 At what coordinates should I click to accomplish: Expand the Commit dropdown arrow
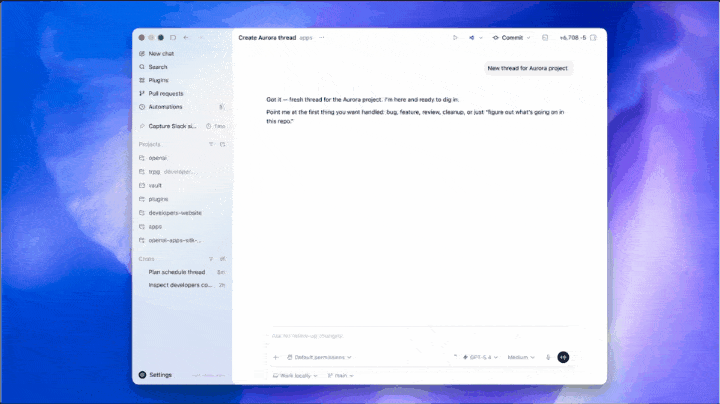tap(529, 38)
